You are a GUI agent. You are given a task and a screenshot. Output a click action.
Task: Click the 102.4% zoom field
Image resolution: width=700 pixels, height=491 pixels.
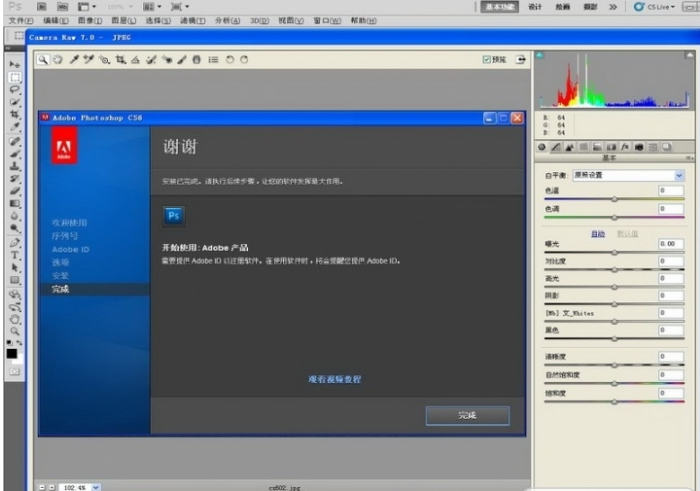(x=75, y=487)
